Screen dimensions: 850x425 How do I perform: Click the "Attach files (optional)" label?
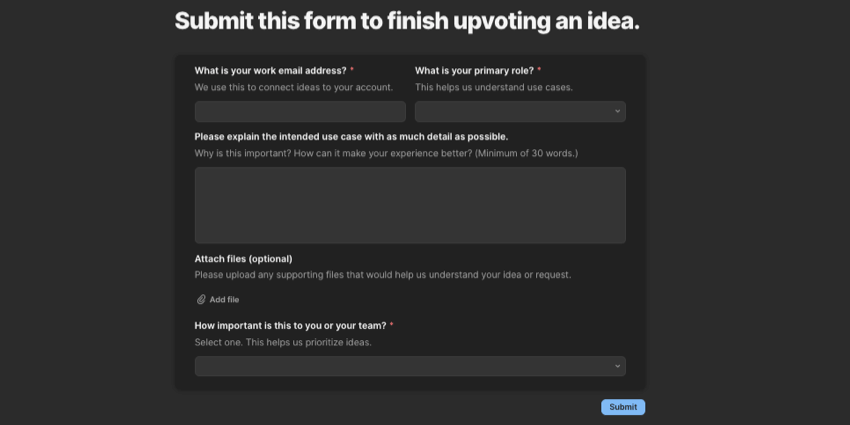(x=243, y=259)
